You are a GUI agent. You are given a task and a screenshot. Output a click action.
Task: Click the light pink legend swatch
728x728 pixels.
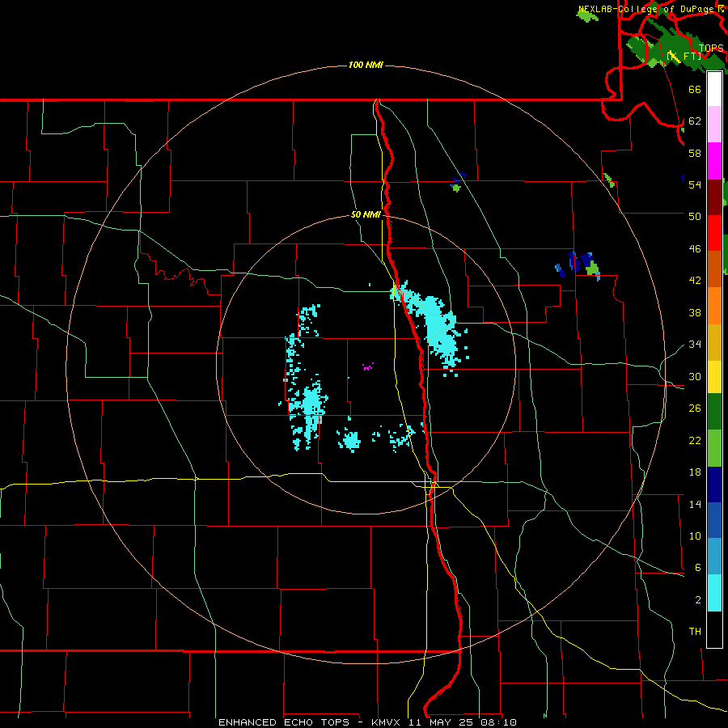714,125
